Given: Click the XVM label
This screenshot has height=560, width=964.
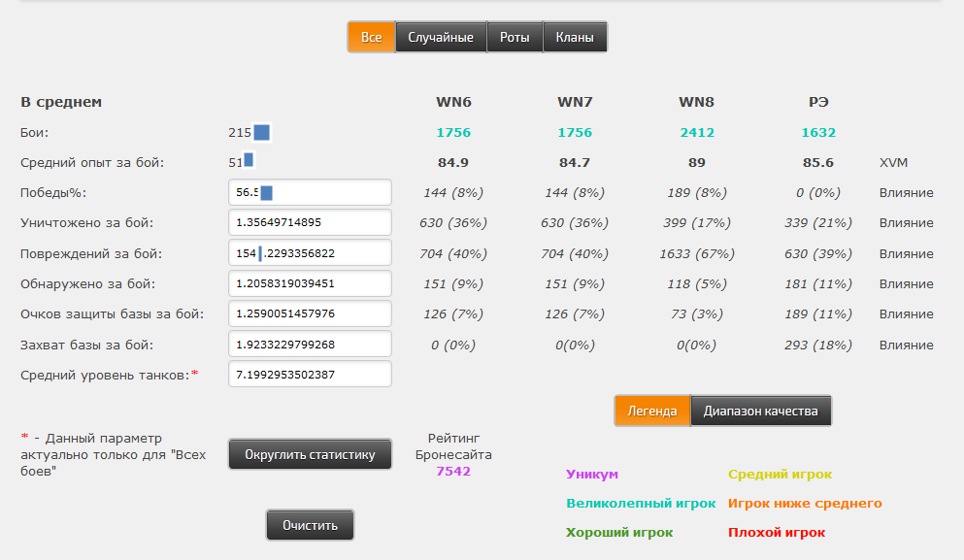Looking at the screenshot, I should pyautogui.click(x=893, y=162).
